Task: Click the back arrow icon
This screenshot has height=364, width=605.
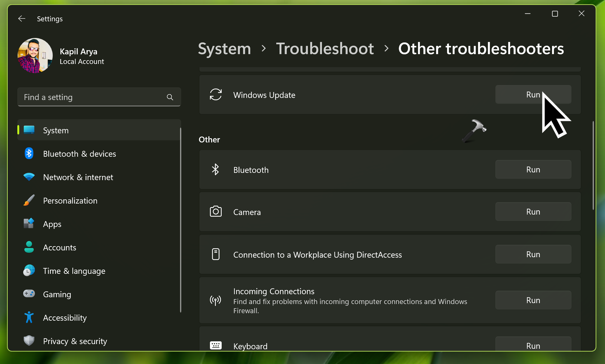Action: tap(22, 19)
